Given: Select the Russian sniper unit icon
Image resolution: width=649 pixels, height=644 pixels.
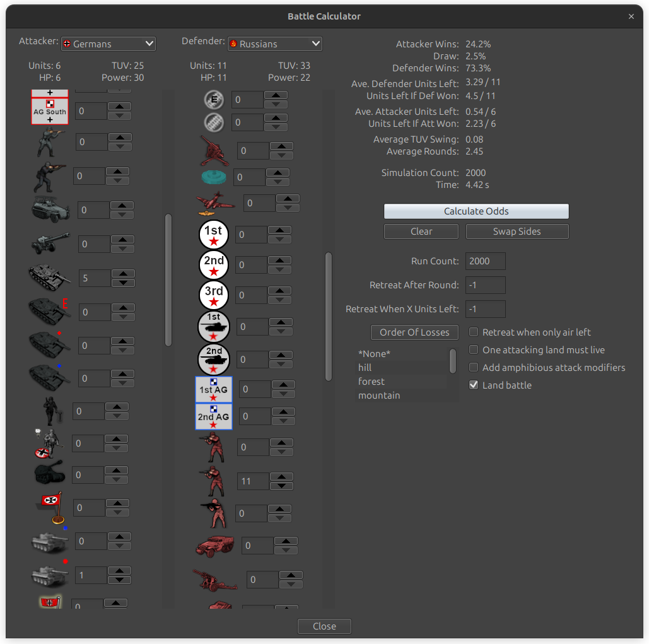Looking at the screenshot, I should click(214, 513).
